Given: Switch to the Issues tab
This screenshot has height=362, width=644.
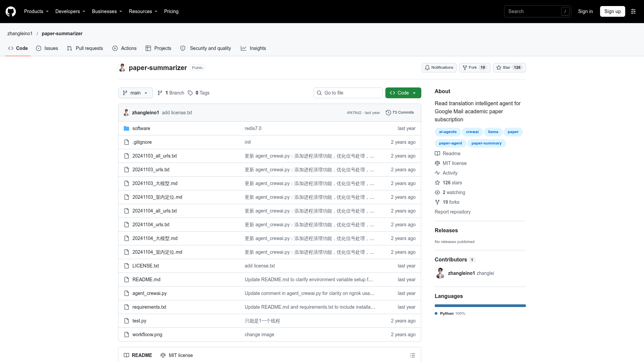Looking at the screenshot, I should (x=47, y=48).
